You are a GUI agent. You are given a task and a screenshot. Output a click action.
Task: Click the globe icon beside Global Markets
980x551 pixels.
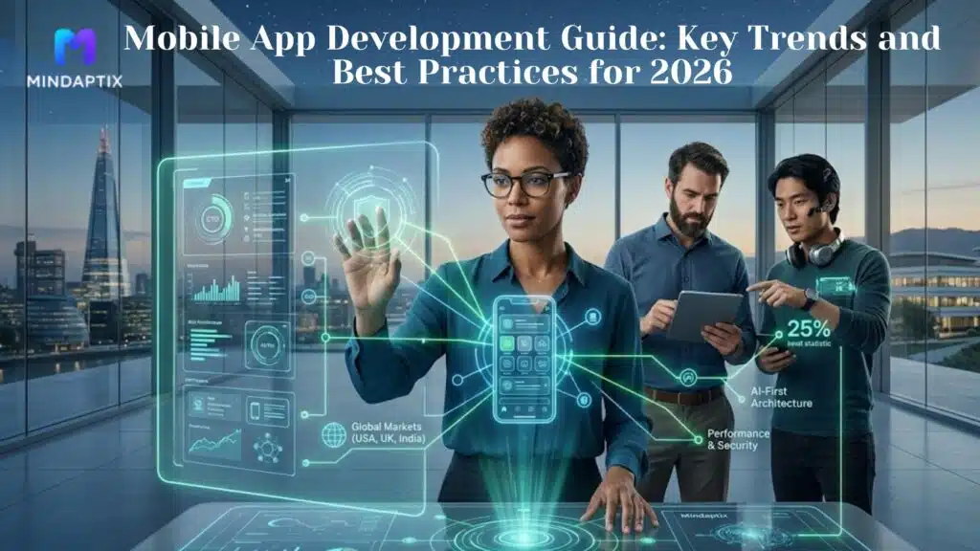[x=334, y=434]
